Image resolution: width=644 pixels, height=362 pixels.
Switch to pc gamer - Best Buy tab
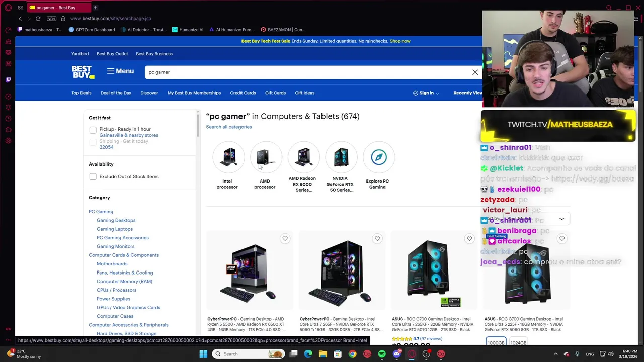click(58, 8)
